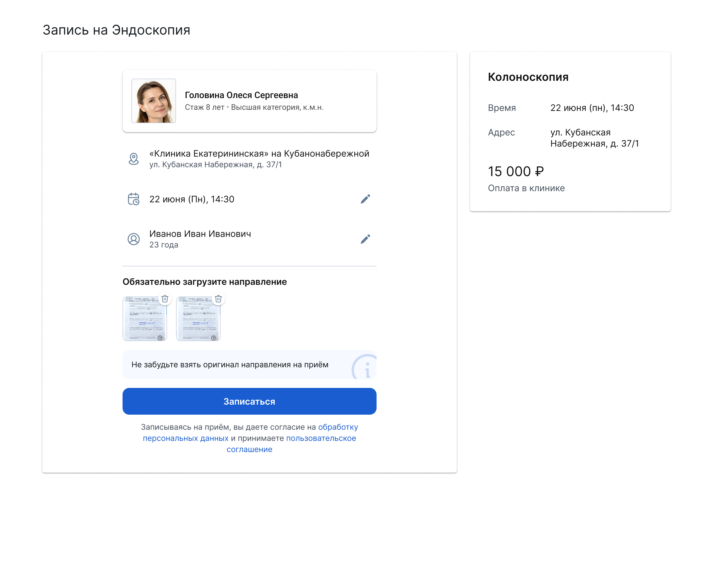The width and height of the screenshot is (713, 588).
Task: Open the обработку персональных данных link
Action: coord(250,433)
